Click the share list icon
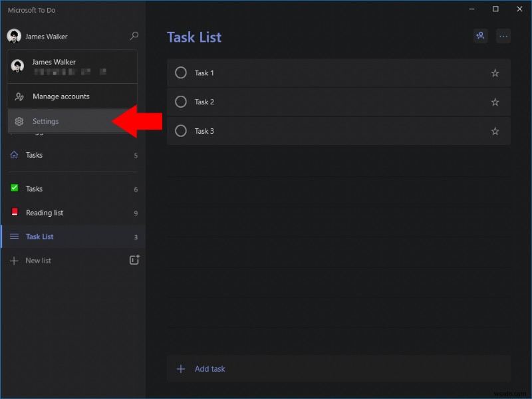 pyautogui.click(x=480, y=37)
